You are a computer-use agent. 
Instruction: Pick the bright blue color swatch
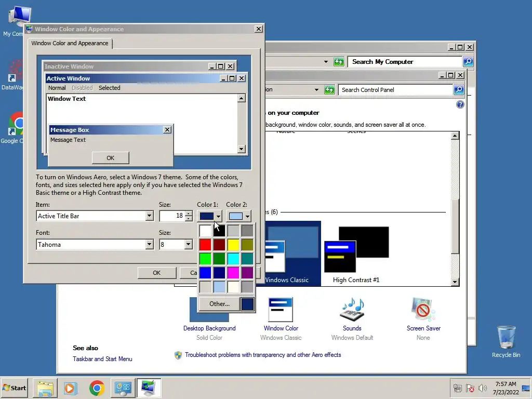[205, 272]
